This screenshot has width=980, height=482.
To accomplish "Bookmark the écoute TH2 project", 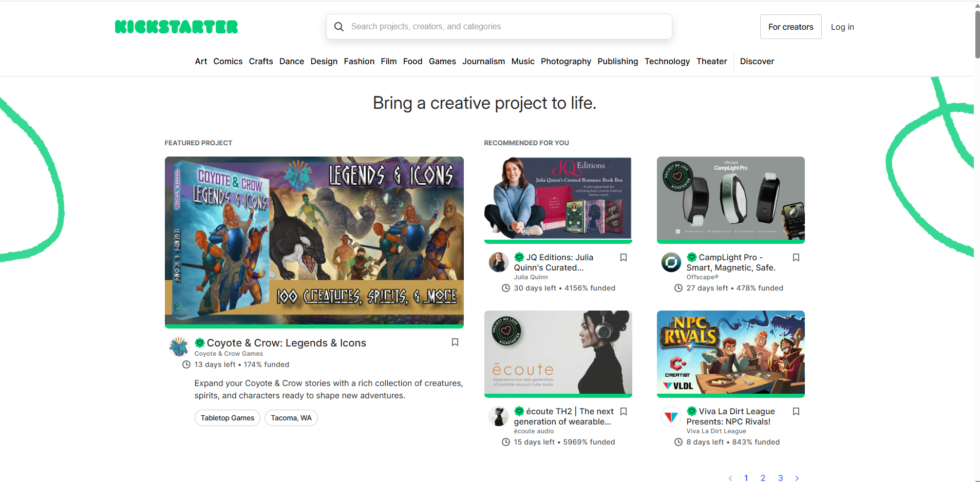I will [x=624, y=412].
